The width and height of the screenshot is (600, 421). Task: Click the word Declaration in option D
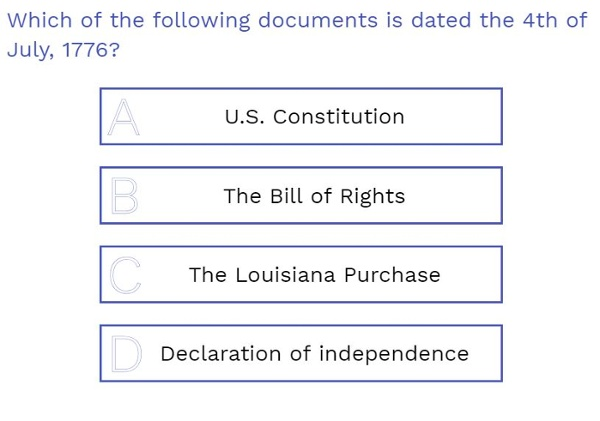[x=221, y=354]
